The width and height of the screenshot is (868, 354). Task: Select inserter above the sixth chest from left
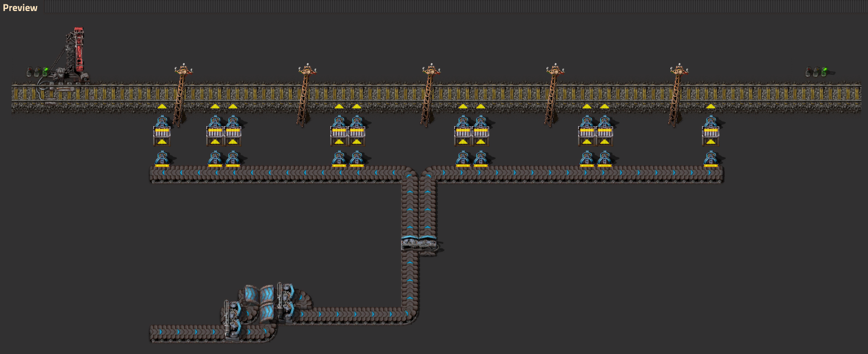462,120
